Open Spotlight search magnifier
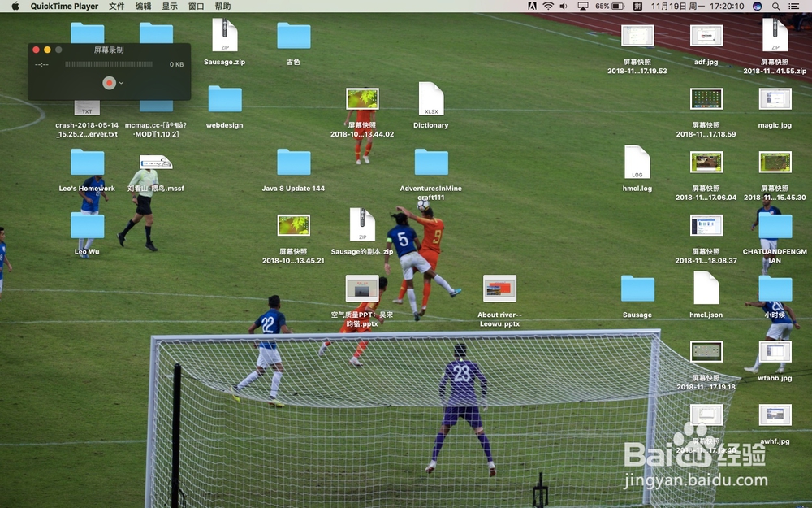 click(x=775, y=7)
